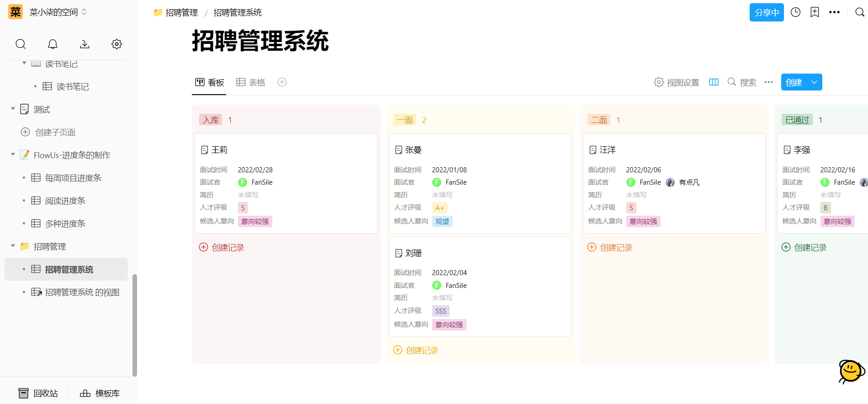Click the sidebar vertical scrollbar
Screen dimensions: 868x404
(134, 324)
